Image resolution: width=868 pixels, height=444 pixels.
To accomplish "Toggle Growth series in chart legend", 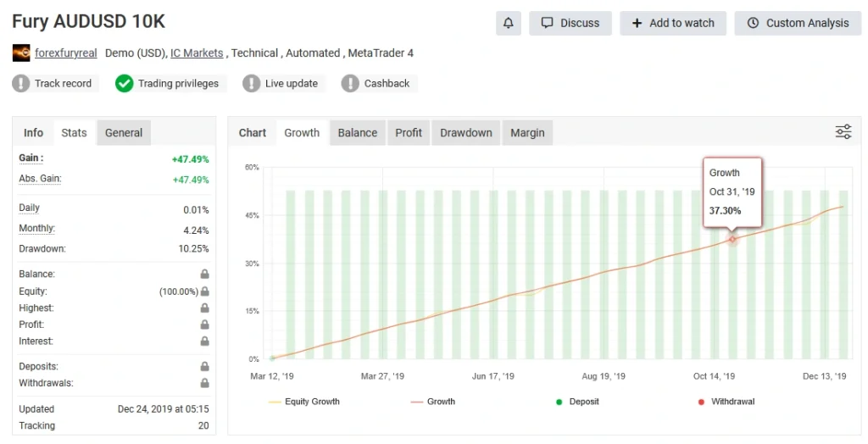I will coord(433,402).
